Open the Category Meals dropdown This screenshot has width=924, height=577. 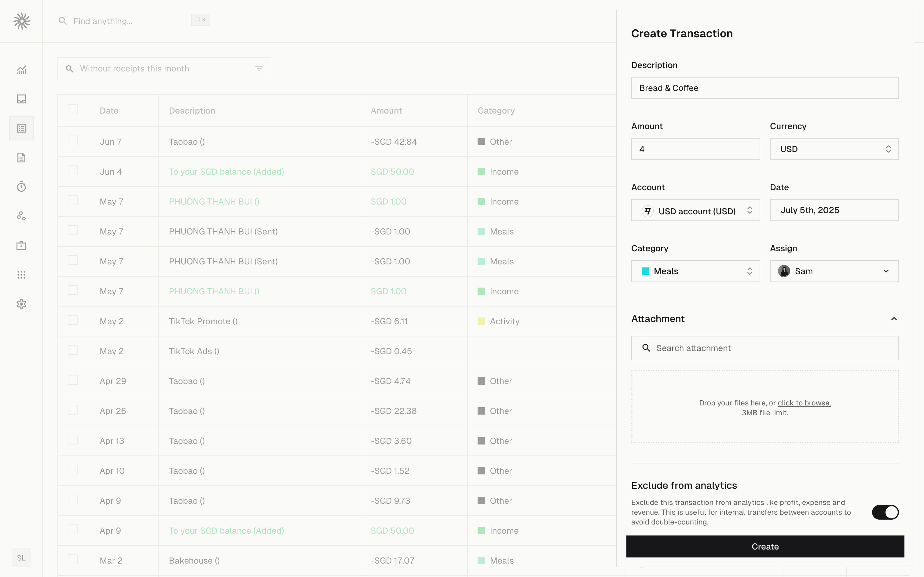pyautogui.click(x=695, y=271)
